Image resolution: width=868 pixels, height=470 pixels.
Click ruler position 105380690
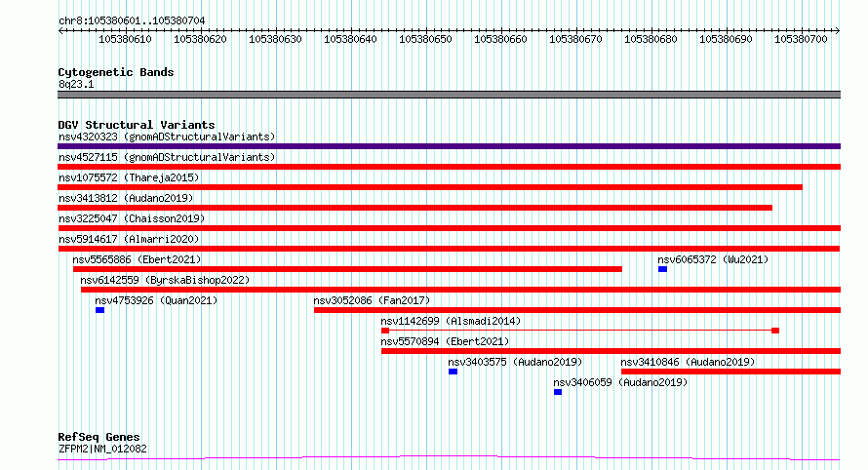click(x=727, y=39)
